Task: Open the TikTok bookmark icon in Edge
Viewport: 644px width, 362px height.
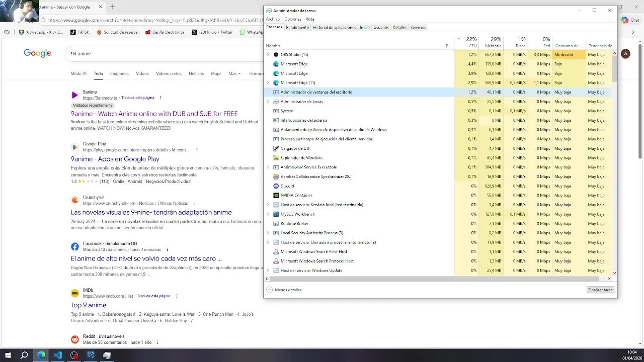Action: tap(73, 32)
